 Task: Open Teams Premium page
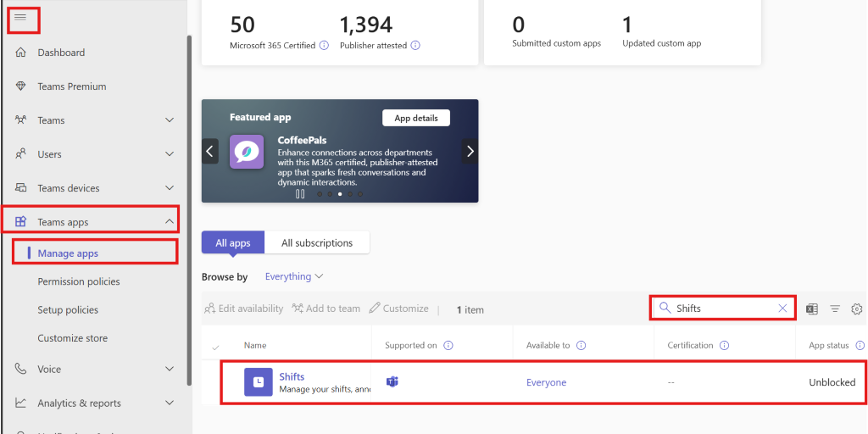tap(71, 86)
